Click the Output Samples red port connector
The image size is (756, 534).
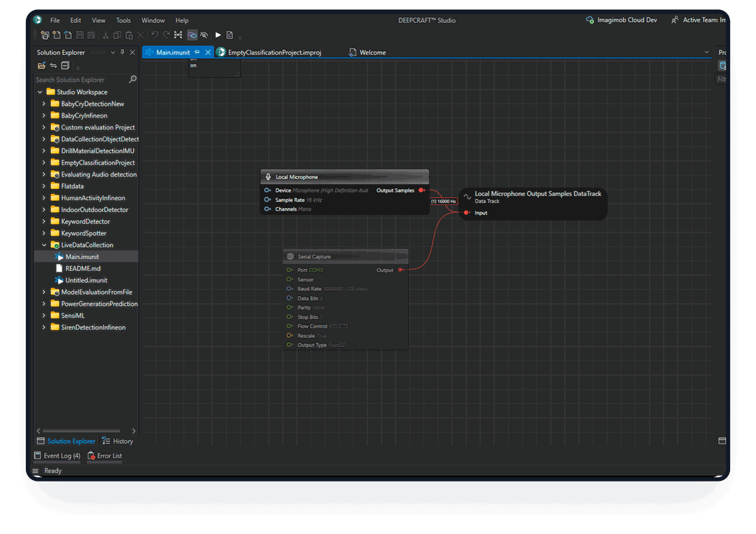coord(421,190)
